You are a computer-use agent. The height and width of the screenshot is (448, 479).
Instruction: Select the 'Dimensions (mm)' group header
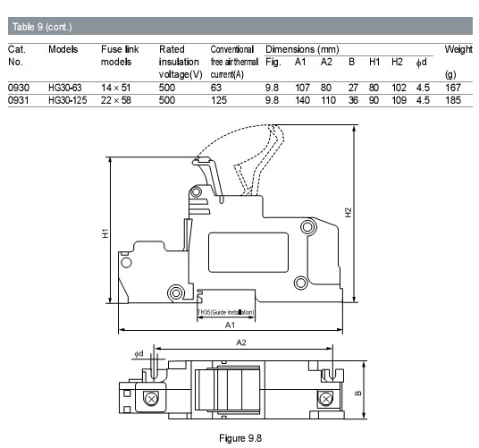coord(302,49)
